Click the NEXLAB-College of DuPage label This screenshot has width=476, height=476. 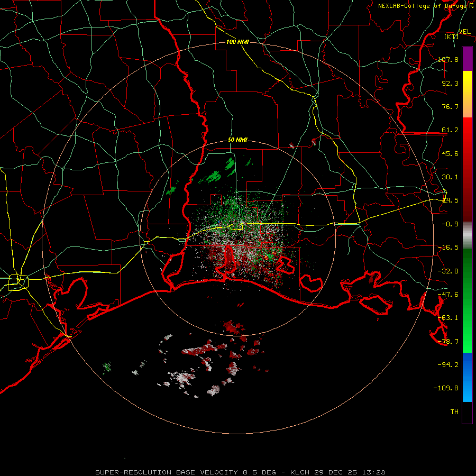click(x=423, y=6)
